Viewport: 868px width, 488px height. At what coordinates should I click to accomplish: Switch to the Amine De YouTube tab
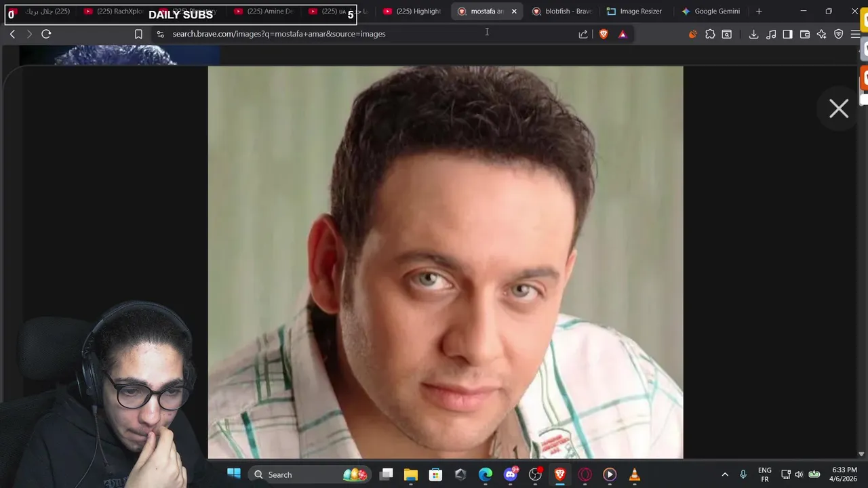point(264,12)
